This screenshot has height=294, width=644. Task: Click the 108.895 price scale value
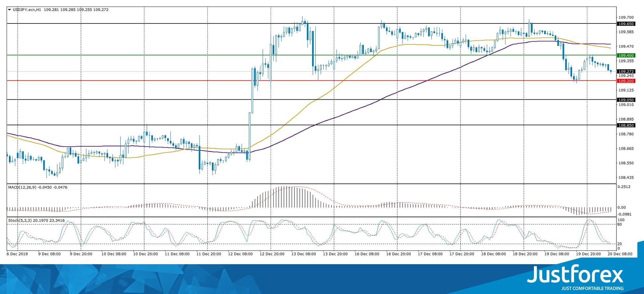click(x=626, y=119)
